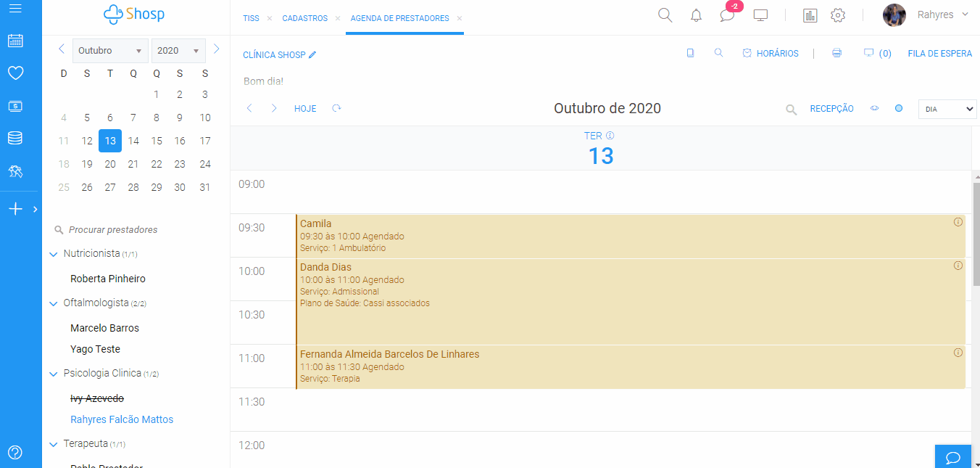980x468 pixels.
Task: Collapse the Oftalmologista group
Action: [53, 304]
